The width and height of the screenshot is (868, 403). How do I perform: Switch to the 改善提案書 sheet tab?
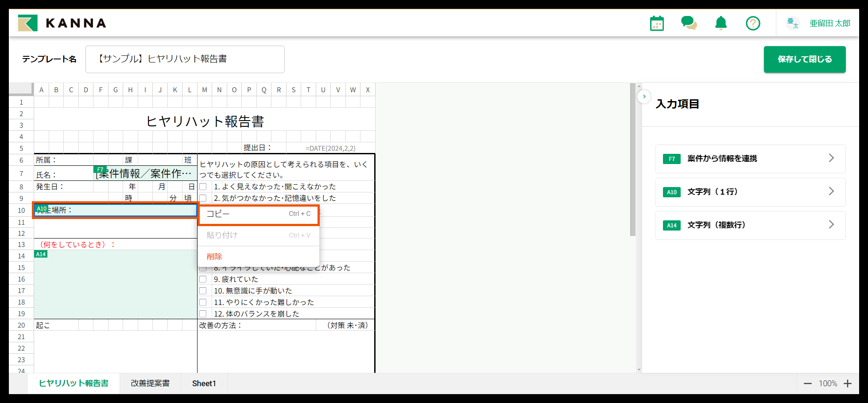point(150,383)
